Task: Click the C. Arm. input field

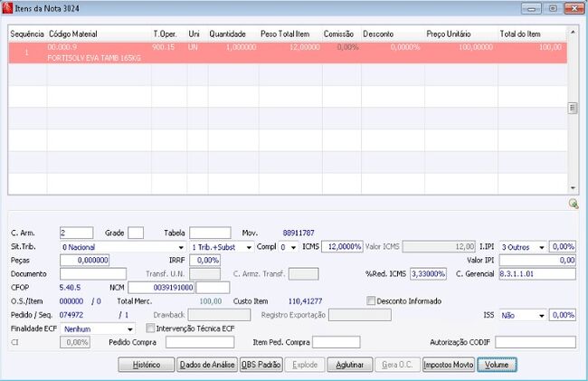Action: click(x=77, y=233)
